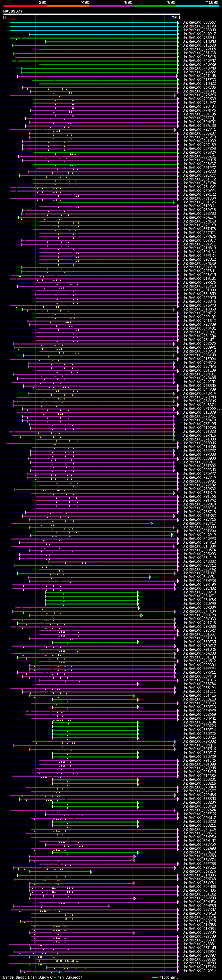Click the UniRef100_Q8S567 hit label

199,23
